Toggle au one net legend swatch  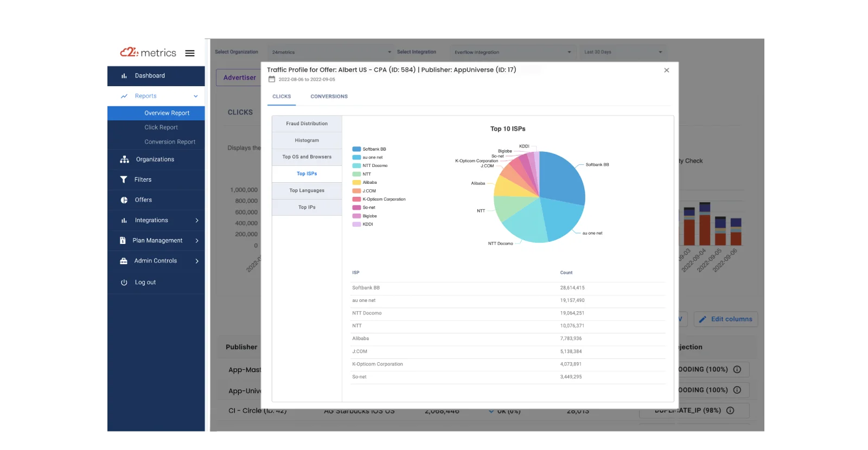click(356, 157)
